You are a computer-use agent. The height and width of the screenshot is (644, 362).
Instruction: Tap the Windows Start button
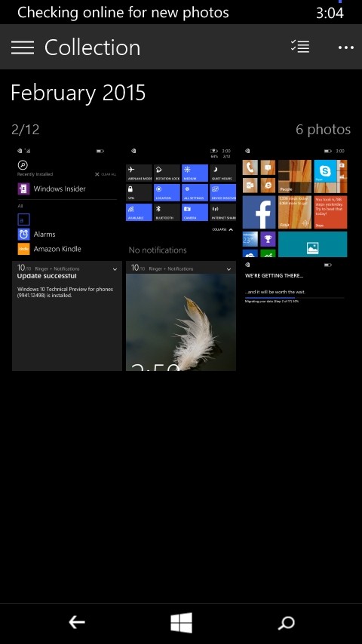pos(181,623)
